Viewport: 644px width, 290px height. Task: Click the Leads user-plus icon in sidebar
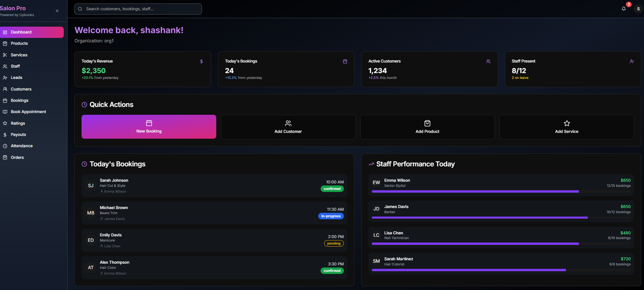point(5,78)
